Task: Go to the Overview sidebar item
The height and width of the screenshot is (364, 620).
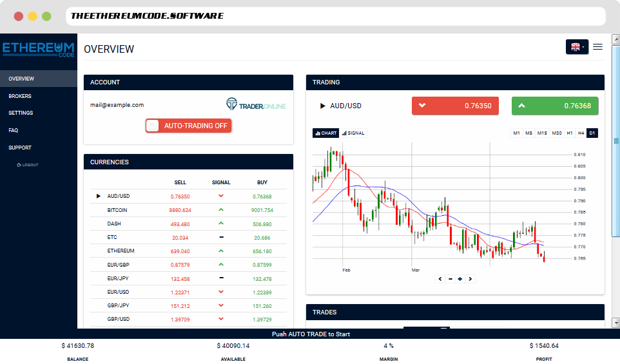Action: (39, 79)
